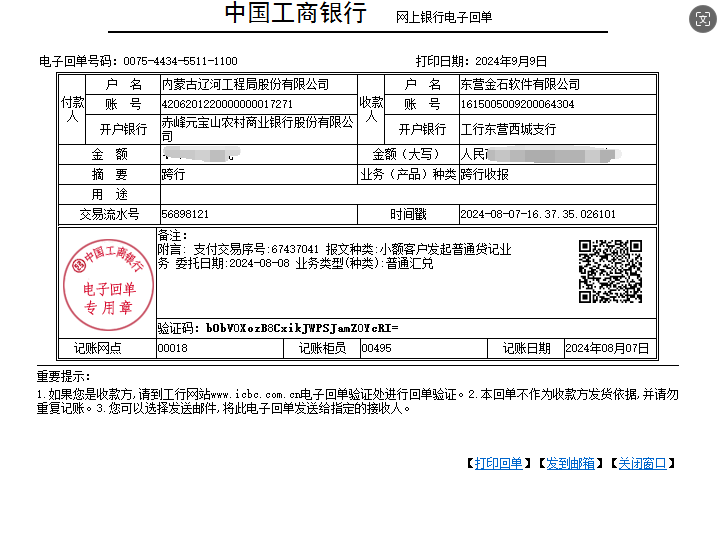Viewport: 724px width, 545px height.
Task: Click the 关闭窗口 link
Action: pyautogui.click(x=642, y=463)
